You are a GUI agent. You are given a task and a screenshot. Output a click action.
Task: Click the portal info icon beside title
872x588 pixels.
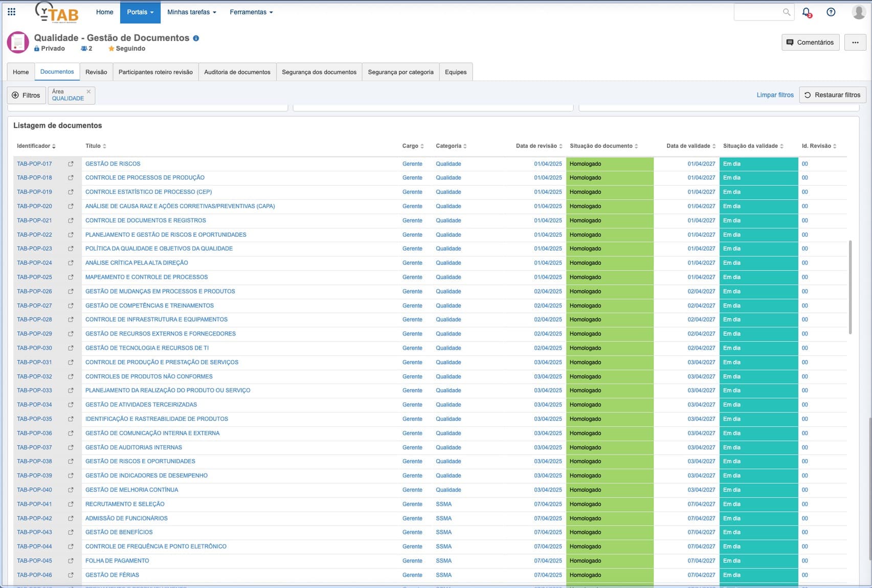click(x=196, y=38)
